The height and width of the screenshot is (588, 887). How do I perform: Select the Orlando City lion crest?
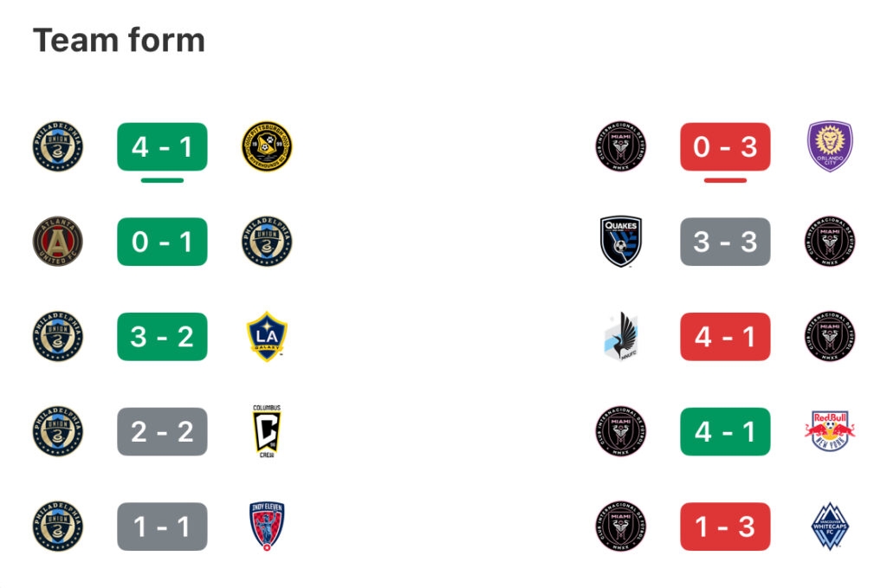[830, 146]
